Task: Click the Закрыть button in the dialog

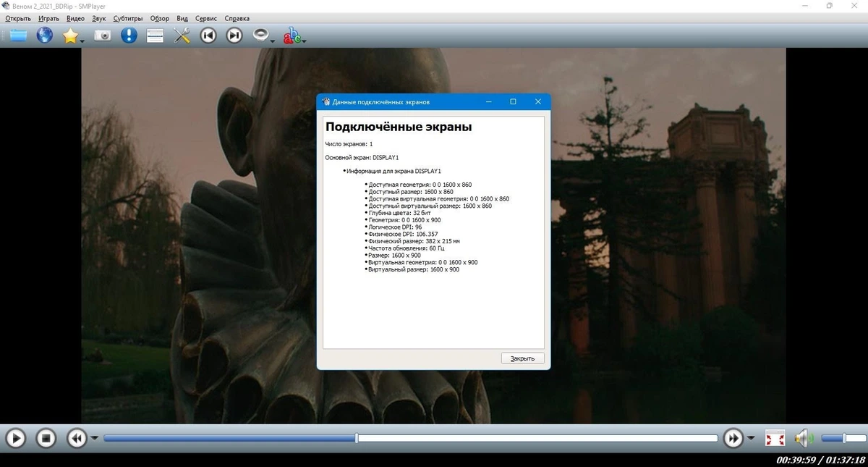Action: 522,358
